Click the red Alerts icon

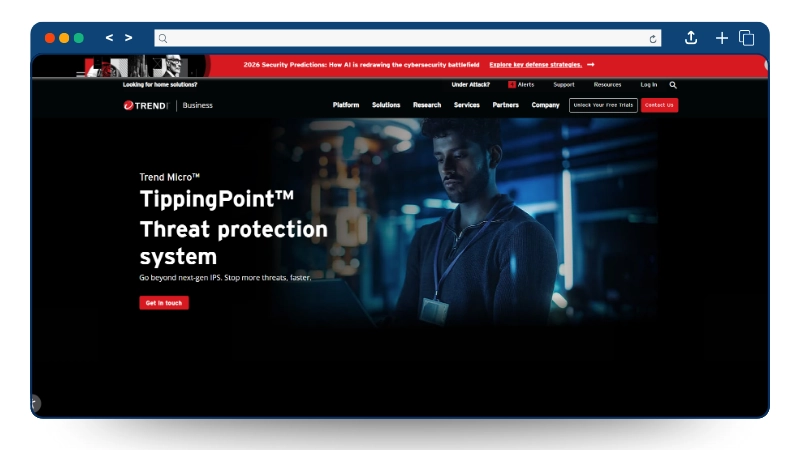point(512,85)
